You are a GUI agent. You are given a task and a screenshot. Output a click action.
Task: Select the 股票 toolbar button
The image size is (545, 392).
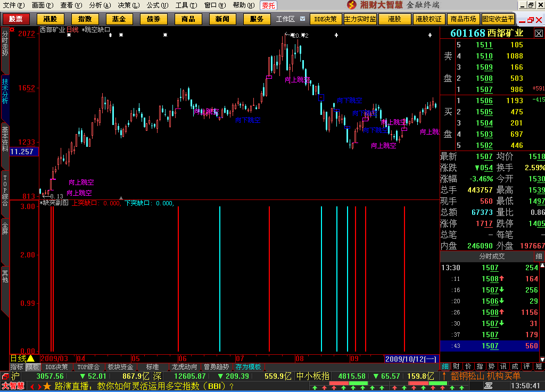15,19
